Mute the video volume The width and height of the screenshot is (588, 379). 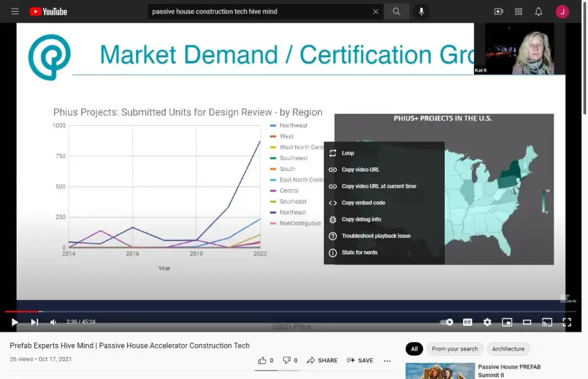pos(53,322)
